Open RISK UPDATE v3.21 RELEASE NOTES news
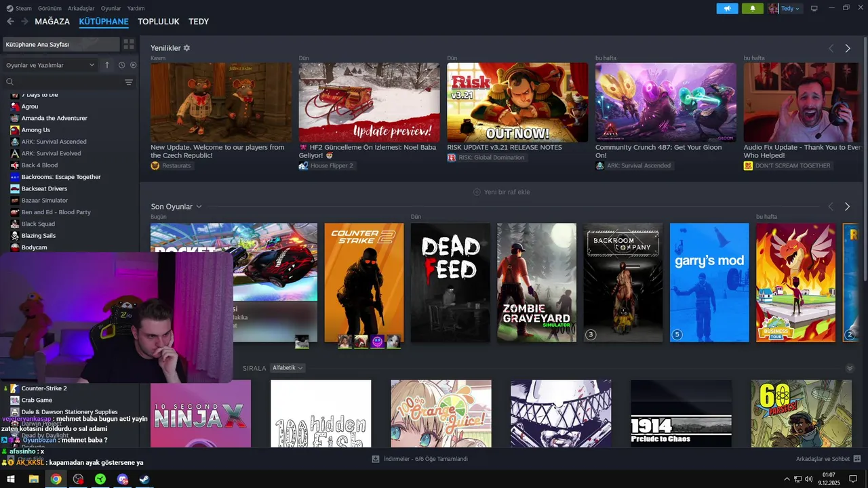 (x=505, y=147)
